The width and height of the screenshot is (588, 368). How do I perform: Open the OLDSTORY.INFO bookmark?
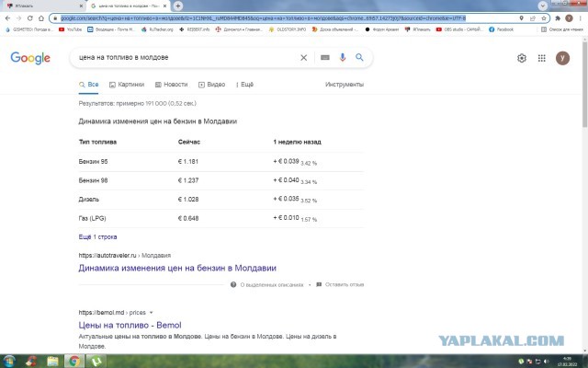pos(288,29)
